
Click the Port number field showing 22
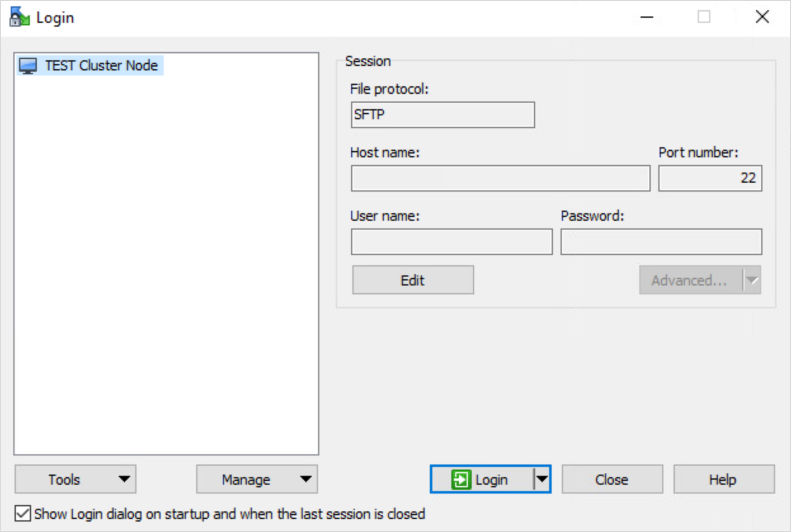click(710, 179)
